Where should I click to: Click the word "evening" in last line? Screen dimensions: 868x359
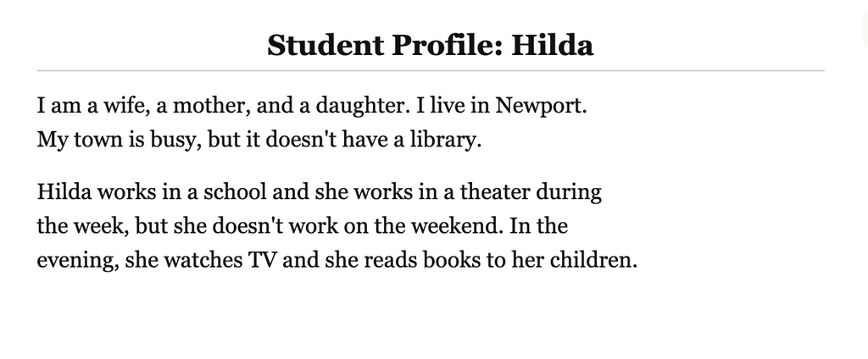tap(75, 259)
